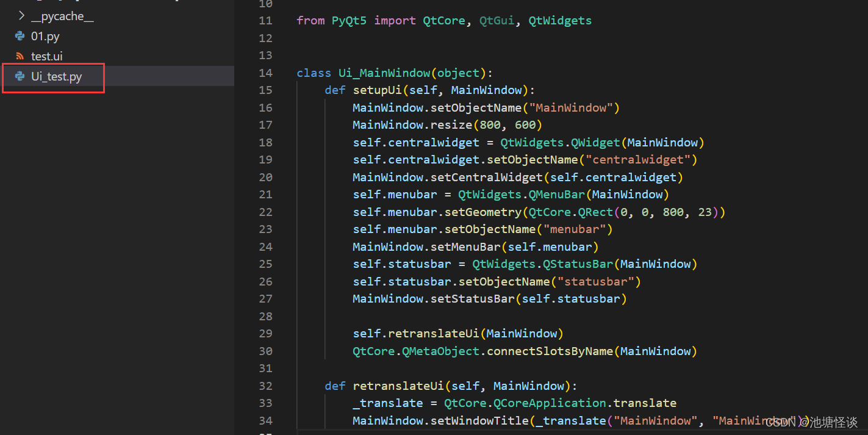Click line number 14 in the gutter
The height and width of the screenshot is (435, 868).
265,73
